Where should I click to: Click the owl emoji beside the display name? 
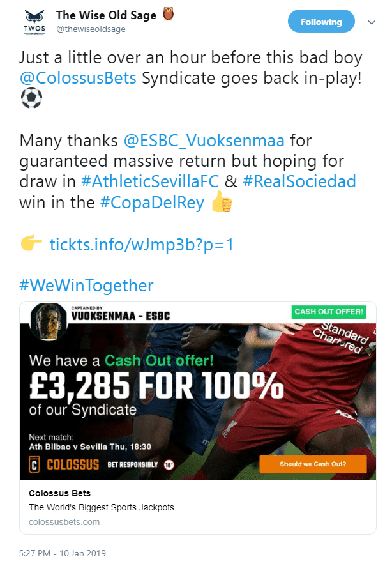[168, 14]
